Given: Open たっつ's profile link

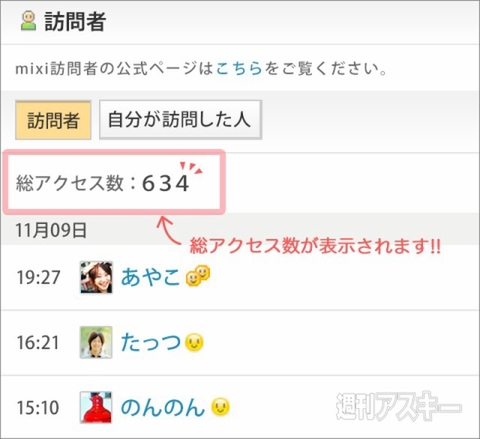Looking at the screenshot, I should 151,342.
